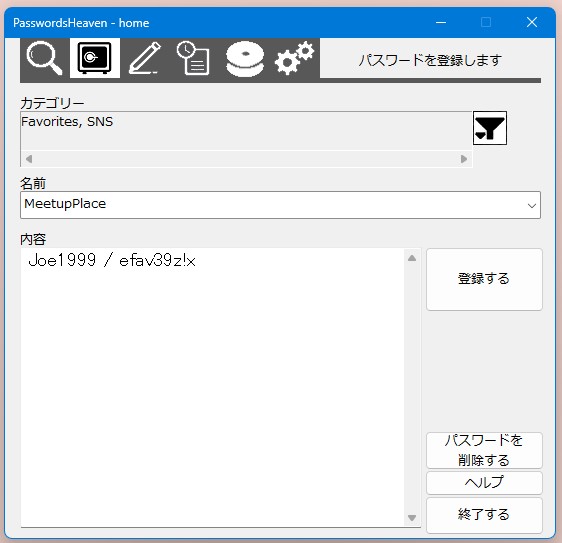Click the category list right scroll arrow
The width and height of the screenshot is (562, 543).
click(464, 159)
